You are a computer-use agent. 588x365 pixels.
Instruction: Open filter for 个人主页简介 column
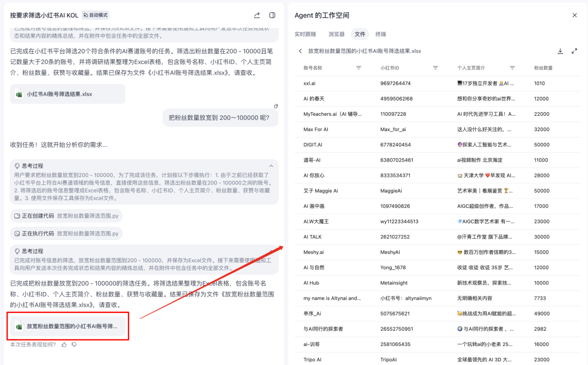pyautogui.click(x=512, y=68)
